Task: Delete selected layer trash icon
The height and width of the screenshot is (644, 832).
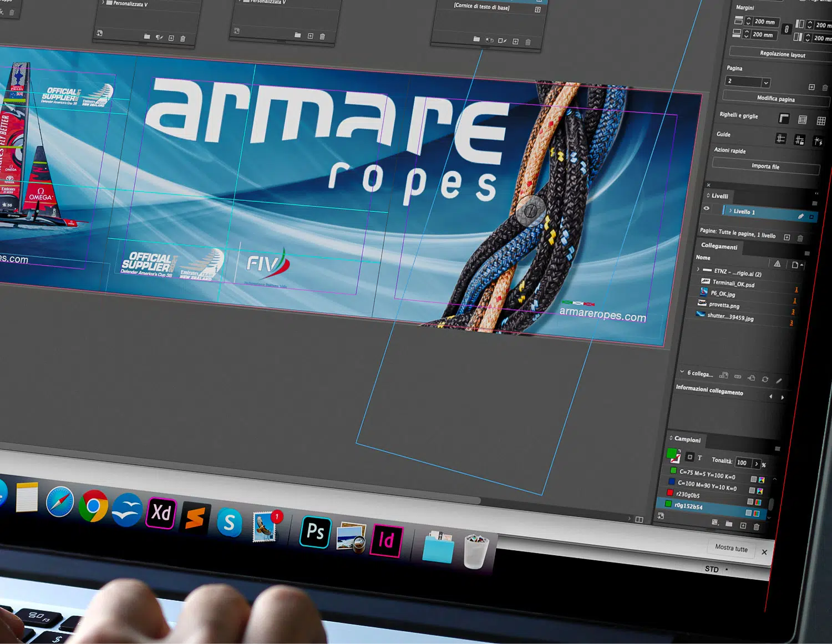Action: point(800,239)
